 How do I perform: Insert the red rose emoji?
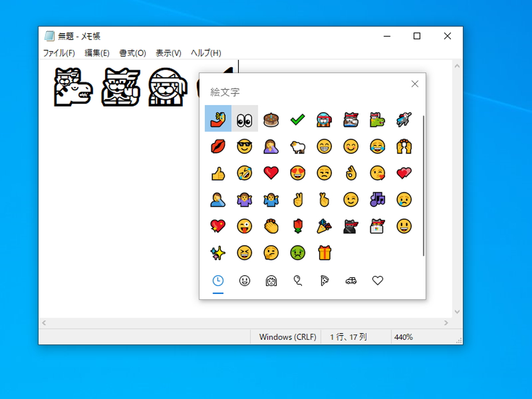click(298, 226)
